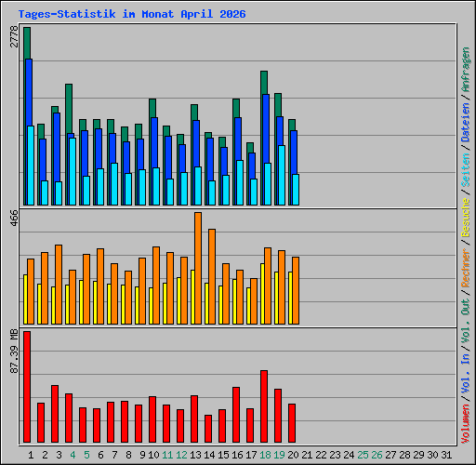Image resolution: width=476 pixels, height=465 pixels.
Task: Click the blue 'Dateien' legend label
Action: (466, 122)
